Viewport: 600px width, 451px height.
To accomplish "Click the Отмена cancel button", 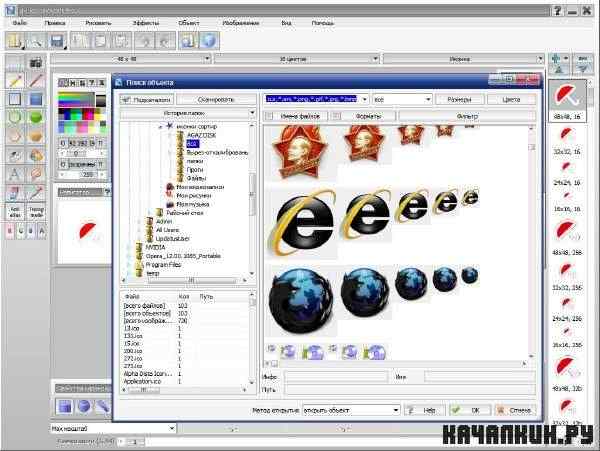I will (515, 410).
